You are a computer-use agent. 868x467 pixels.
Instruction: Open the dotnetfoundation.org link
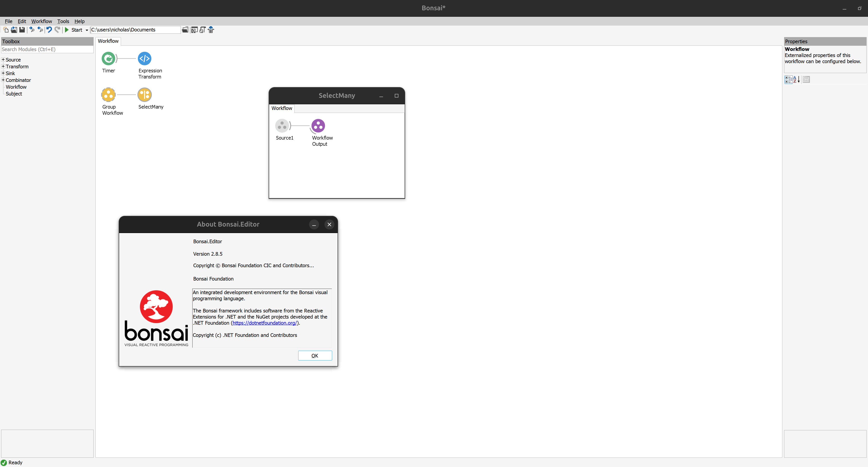coord(265,323)
